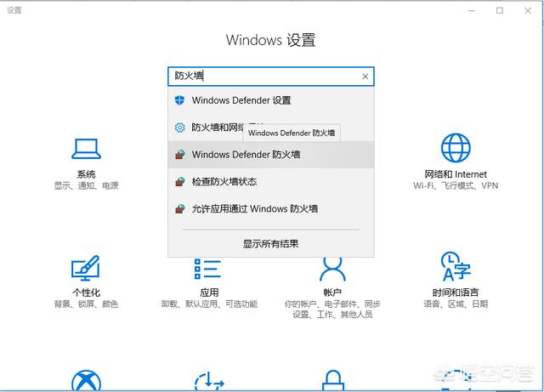544x392 pixels.
Task: Open the 应用 list icon
Action: (207, 269)
